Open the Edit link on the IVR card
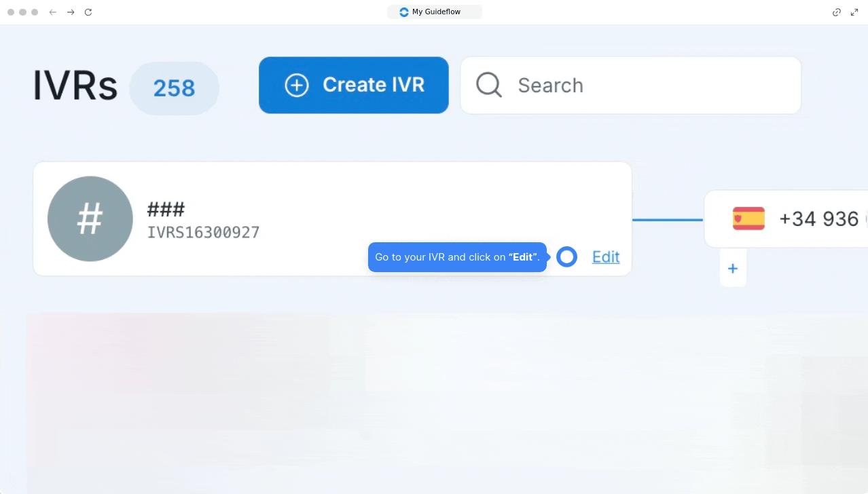Screen dimensions: 868x494 606,257
